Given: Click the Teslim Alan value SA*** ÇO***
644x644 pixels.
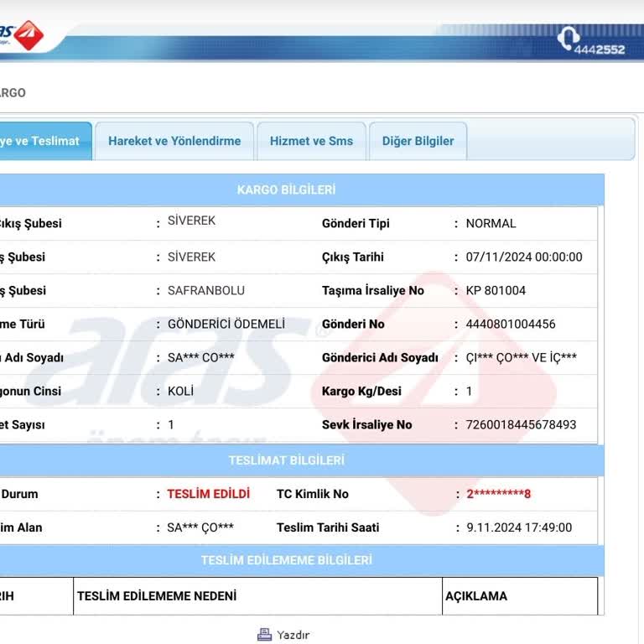Looking at the screenshot, I should tap(200, 527).
